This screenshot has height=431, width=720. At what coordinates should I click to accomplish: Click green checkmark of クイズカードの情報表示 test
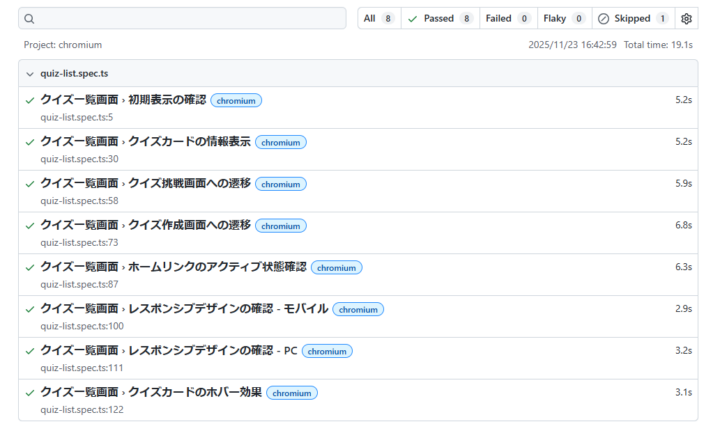pyautogui.click(x=30, y=142)
